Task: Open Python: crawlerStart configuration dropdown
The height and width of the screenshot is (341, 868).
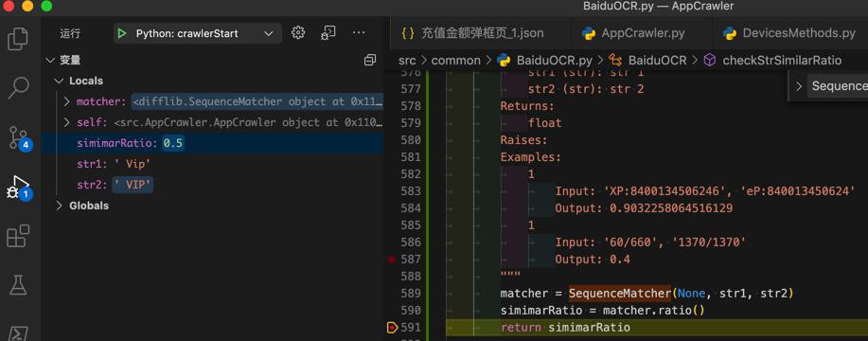Action: (198, 33)
